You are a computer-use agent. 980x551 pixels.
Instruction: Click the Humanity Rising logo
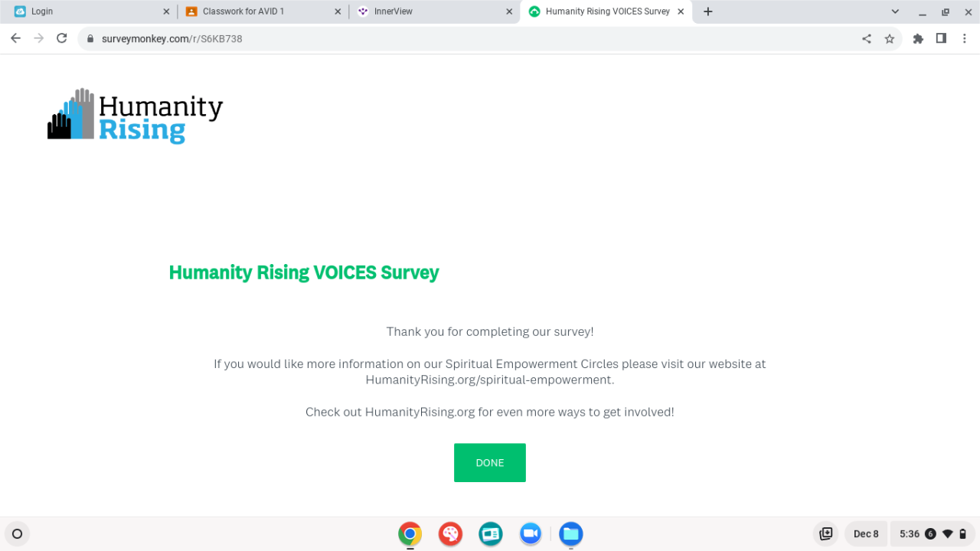point(135,116)
